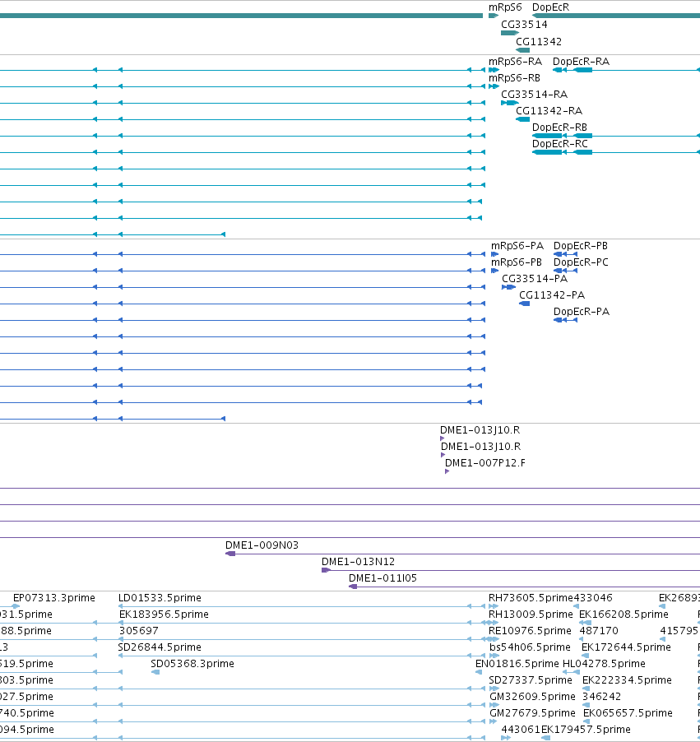Click the DopEcR-RB transcript label

coord(559,128)
